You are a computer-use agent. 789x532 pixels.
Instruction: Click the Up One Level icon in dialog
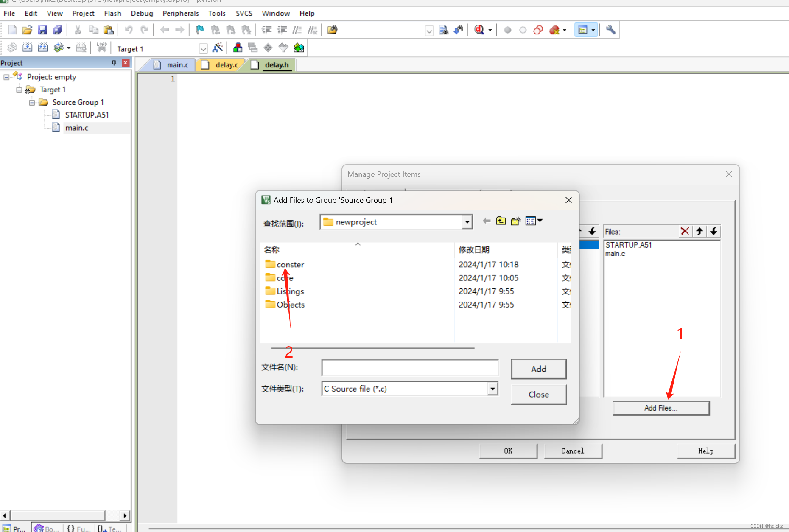(x=501, y=221)
